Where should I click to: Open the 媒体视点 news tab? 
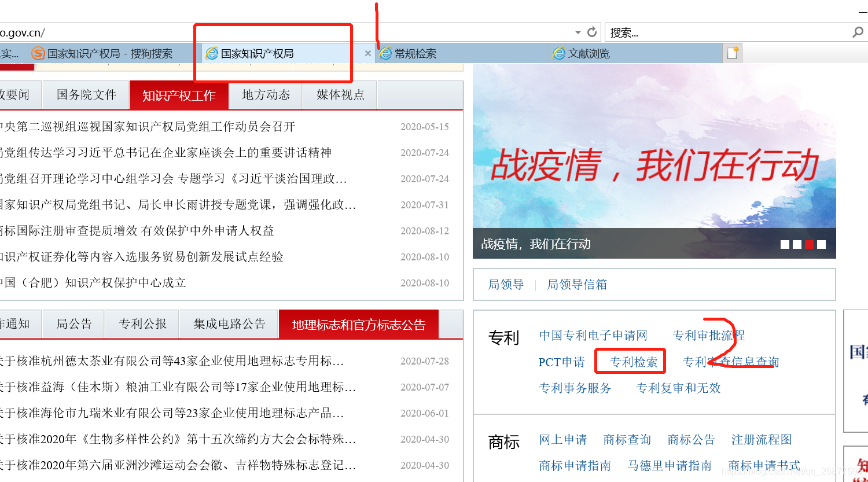(x=340, y=95)
